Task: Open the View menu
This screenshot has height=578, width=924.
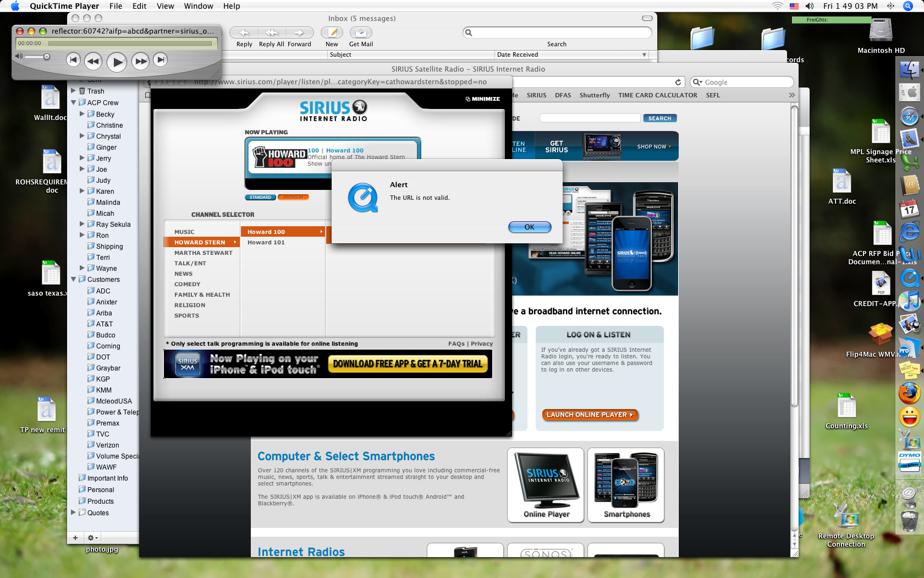Action: click(166, 6)
